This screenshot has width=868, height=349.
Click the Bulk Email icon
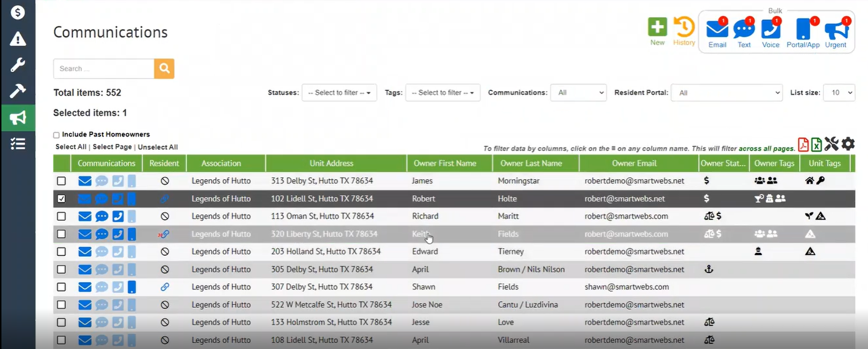point(717,29)
